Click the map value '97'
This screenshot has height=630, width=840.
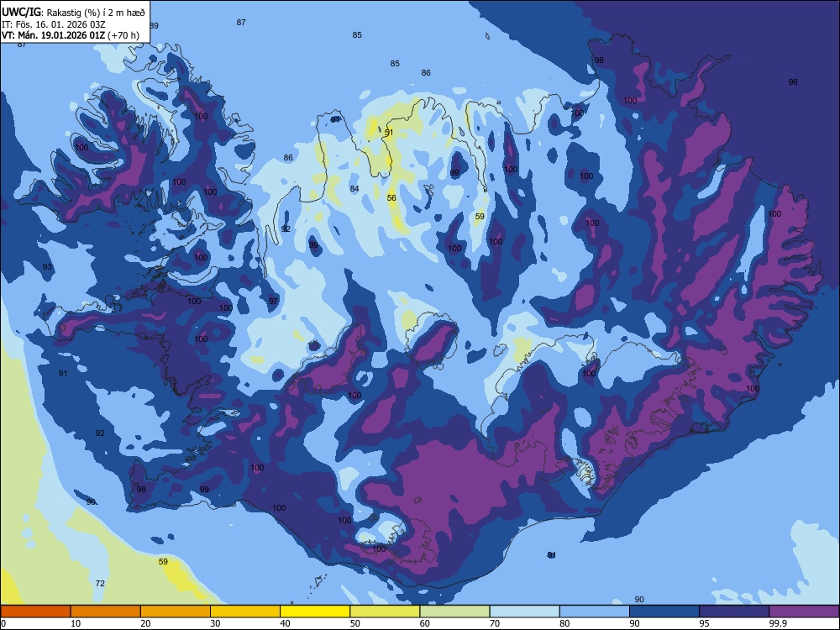coord(273,301)
